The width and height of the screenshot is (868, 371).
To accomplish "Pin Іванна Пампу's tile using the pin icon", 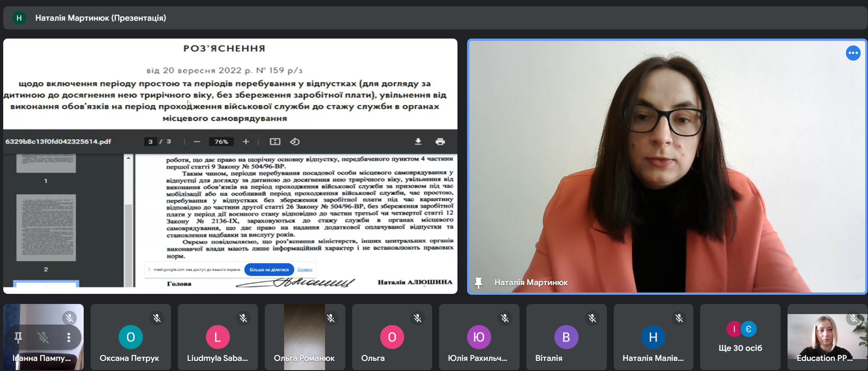I will click(18, 337).
